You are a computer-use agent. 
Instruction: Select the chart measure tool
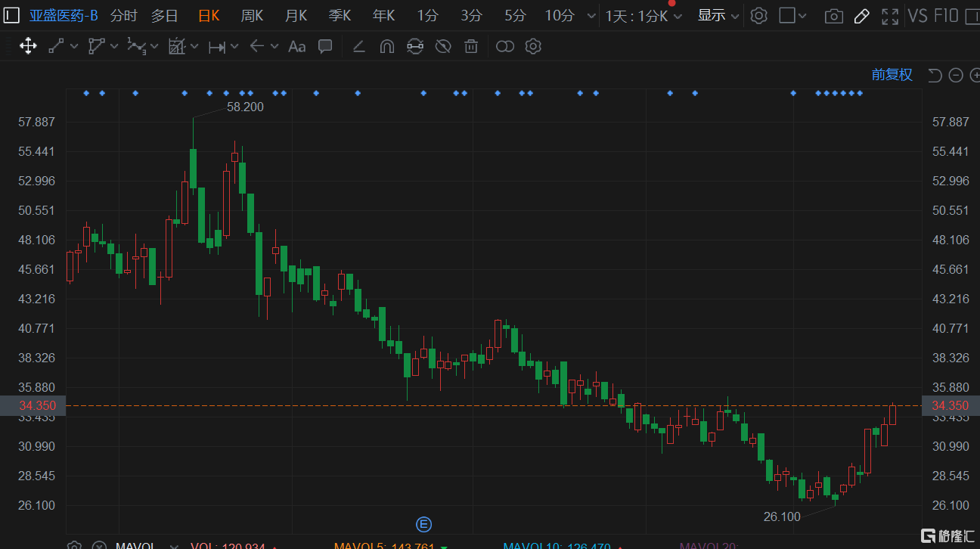(176, 46)
